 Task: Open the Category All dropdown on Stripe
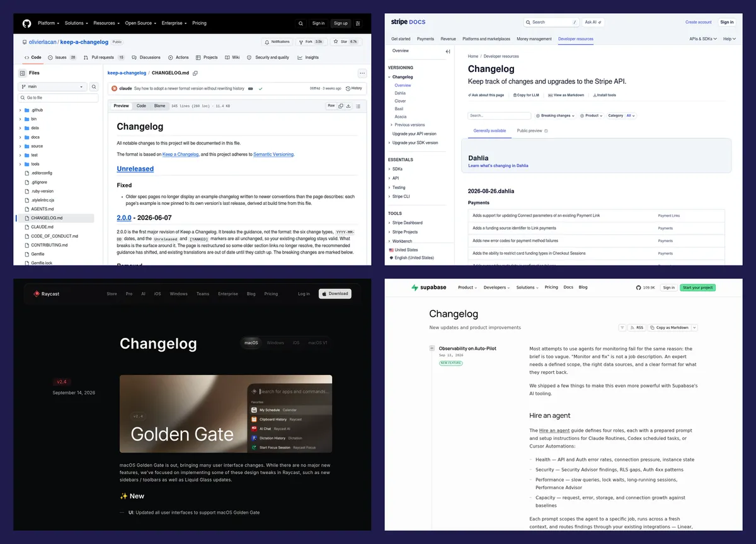click(x=622, y=116)
